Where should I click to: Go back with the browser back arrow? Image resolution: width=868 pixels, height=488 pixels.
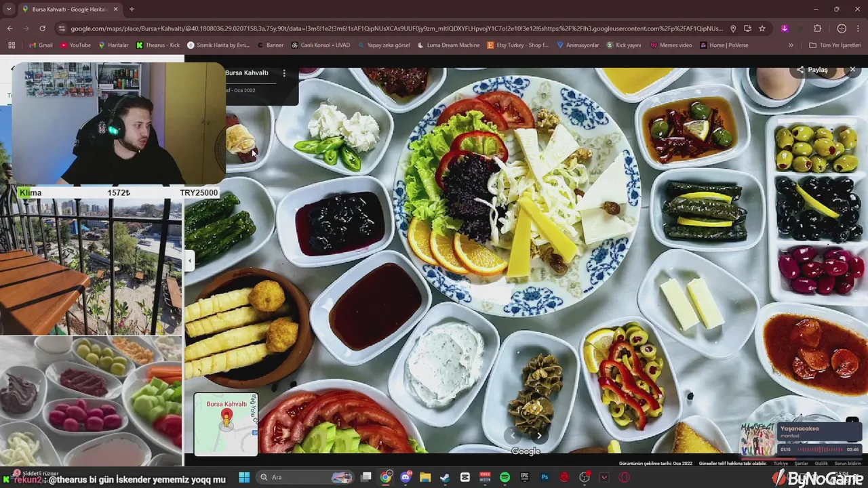tap(9, 28)
